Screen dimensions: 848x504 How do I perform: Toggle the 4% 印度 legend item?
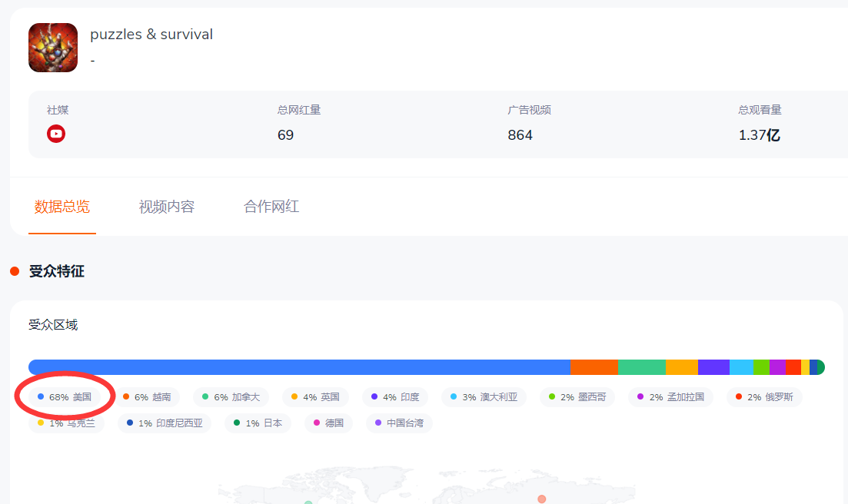click(x=395, y=397)
